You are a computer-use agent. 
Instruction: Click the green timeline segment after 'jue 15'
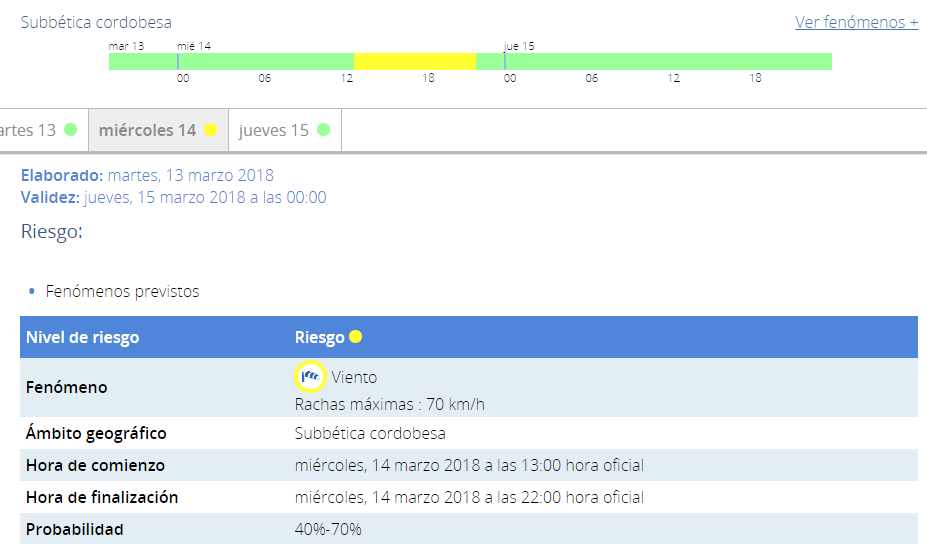click(668, 61)
